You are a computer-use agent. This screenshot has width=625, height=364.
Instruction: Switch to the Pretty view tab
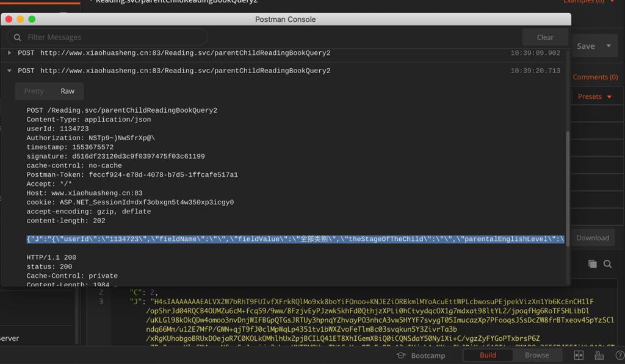coord(34,91)
